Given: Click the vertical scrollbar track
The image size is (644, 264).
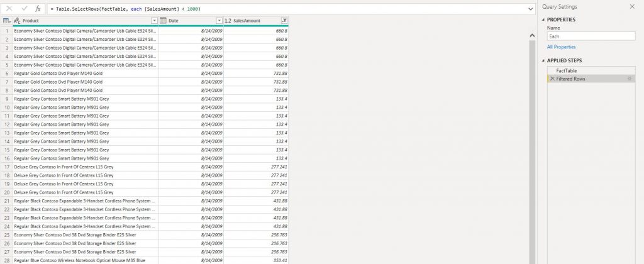Looking at the screenshot, I should [532, 152].
